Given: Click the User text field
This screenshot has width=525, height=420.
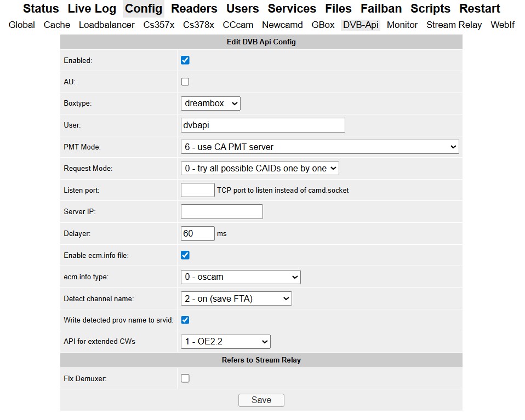Looking at the screenshot, I should 263,125.
